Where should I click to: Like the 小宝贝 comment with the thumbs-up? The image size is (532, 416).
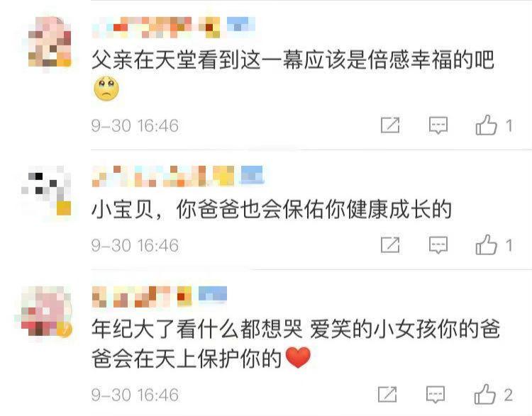click(486, 244)
